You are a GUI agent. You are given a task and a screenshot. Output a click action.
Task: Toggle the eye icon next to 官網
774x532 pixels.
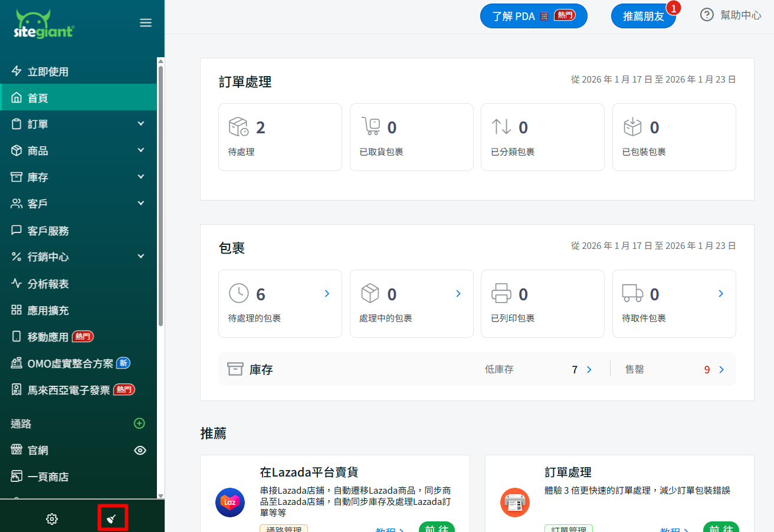pyautogui.click(x=140, y=451)
